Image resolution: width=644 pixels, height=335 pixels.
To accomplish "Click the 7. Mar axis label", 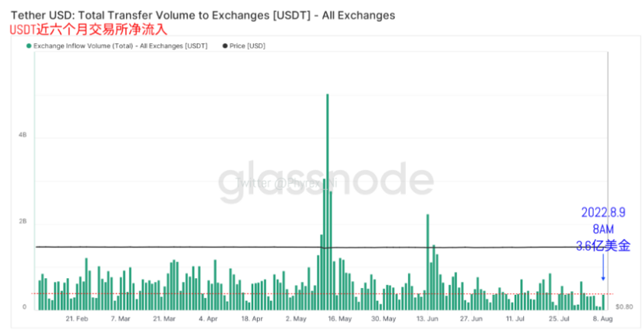I will click(x=120, y=318).
